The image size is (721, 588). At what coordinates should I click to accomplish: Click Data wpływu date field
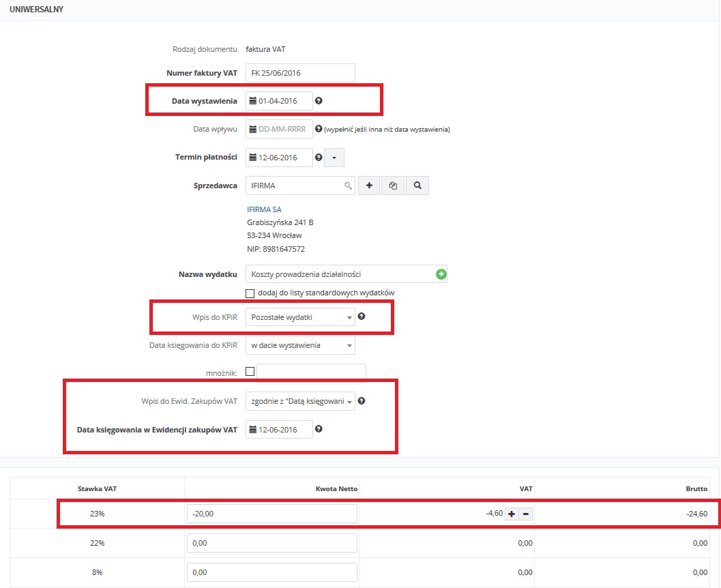point(279,129)
